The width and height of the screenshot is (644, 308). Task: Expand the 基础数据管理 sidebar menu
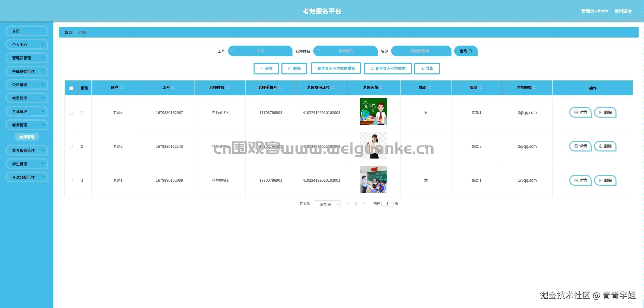coord(27,71)
